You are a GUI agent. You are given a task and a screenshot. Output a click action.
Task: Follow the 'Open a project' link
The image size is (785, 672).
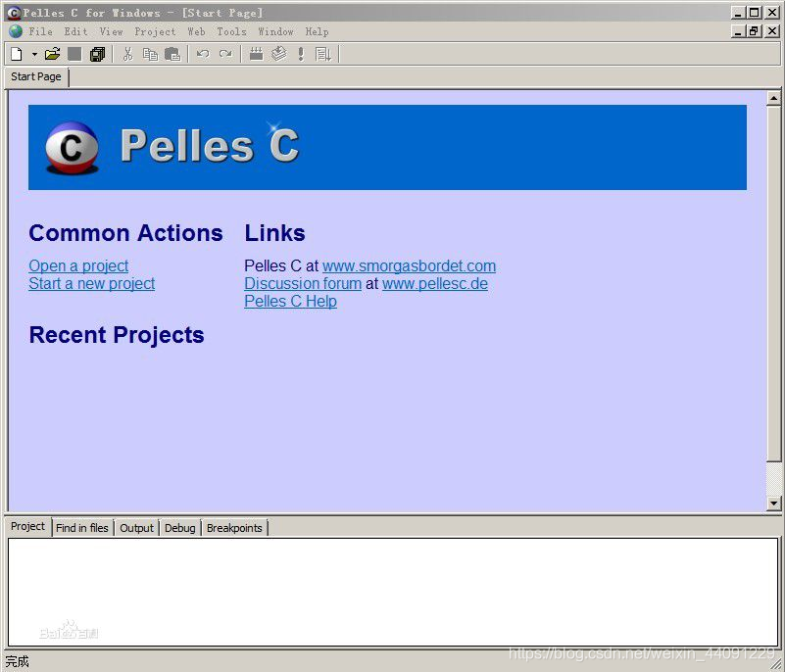coord(78,265)
